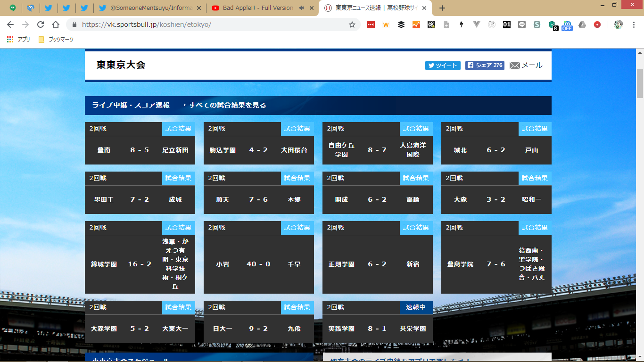The height and width of the screenshot is (362, 644).
Task: Open the ブックマーク bookmarks folder
Action: point(56,40)
